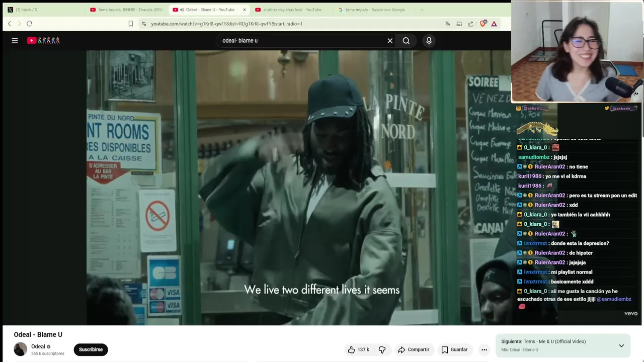Open the Odeal channel name link
This screenshot has width=644, height=362.
coord(38,346)
